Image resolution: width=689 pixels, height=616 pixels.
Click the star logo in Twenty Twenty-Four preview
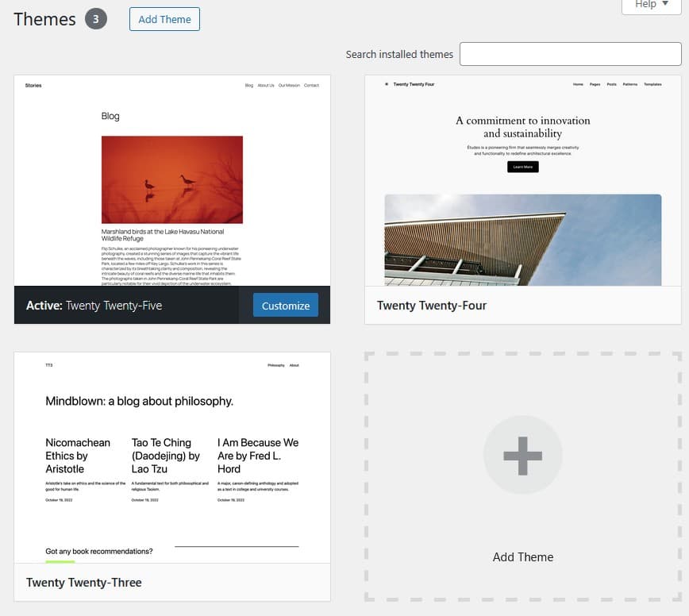pyautogui.click(x=387, y=84)
